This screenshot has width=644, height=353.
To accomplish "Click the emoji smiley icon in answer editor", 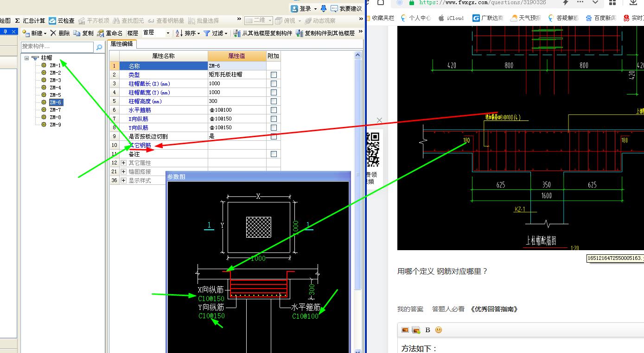I will pos(439,330).
